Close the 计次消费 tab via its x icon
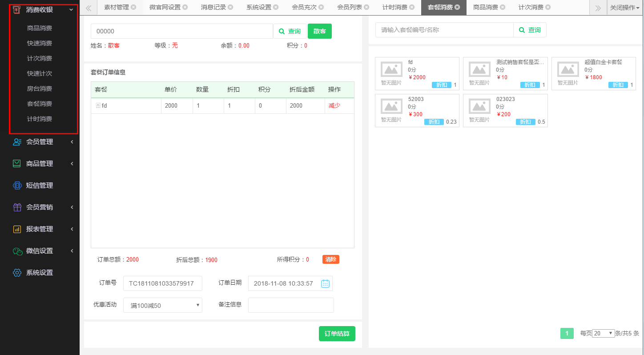The height and width of the screenshot is (355, 644). point(548,7)
